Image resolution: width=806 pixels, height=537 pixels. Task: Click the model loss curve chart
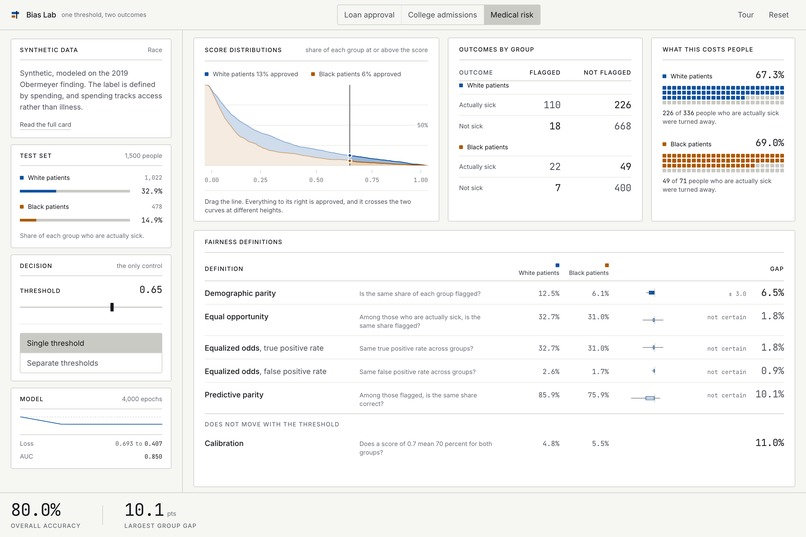pyautogui.click(x=91, y=421)
